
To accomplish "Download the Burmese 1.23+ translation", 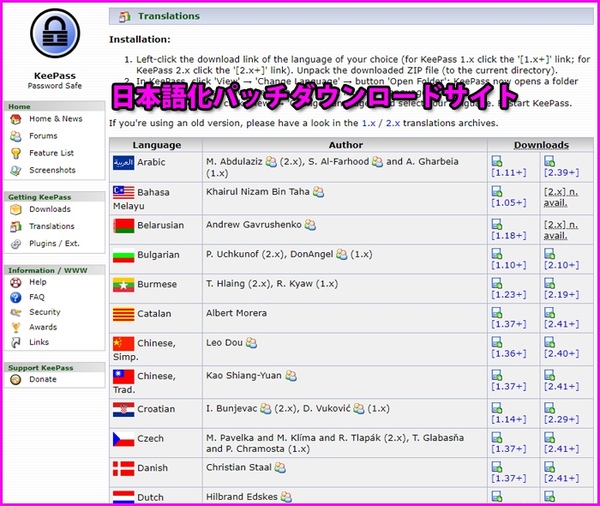I will pyautogui.click(x=509, y=294).
